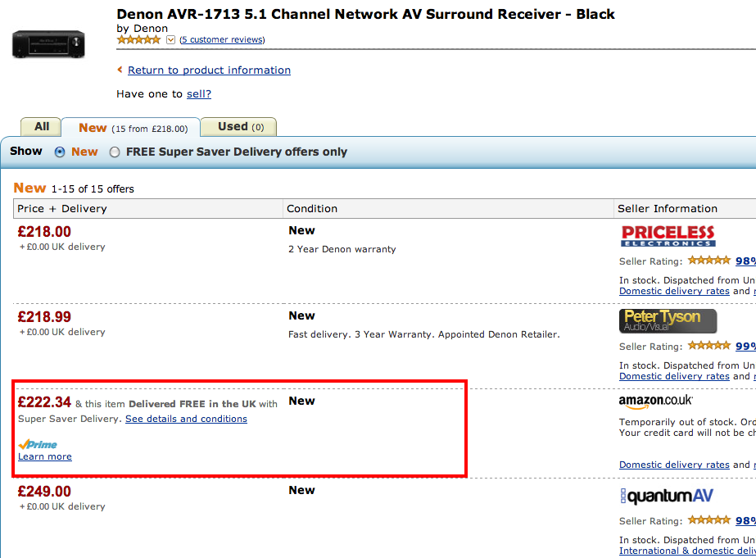This screenshot has height=558, width=756.
Task: Click the Quantum AV seller logo
Action: coord(666,496)
